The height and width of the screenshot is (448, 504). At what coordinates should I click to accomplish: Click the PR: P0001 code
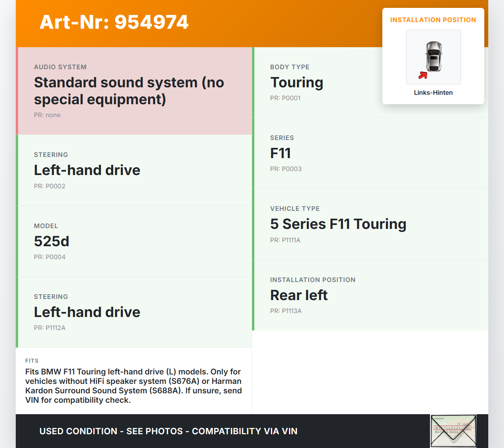click(x=285, y=98)
